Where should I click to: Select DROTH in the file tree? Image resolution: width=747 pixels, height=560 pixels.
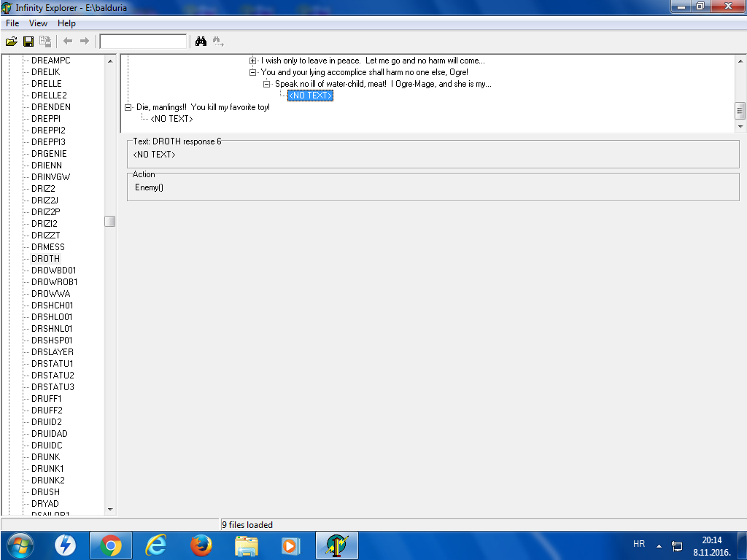pos(46,259)
